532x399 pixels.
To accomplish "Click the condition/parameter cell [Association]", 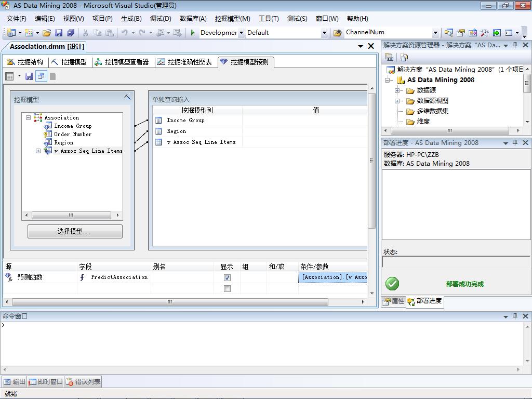I will [x=333, y=277].
